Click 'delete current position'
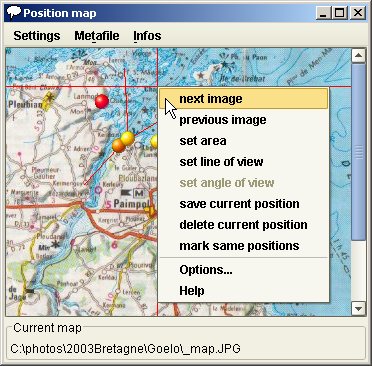Viewport: 372px width, 366px height. (244, 225)
